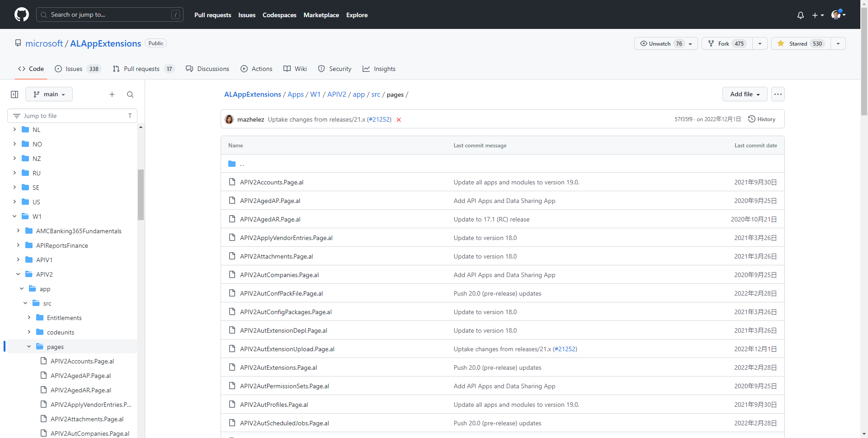Click the Jump to file input
Screen dimensions: 868x438
(72, 116)
